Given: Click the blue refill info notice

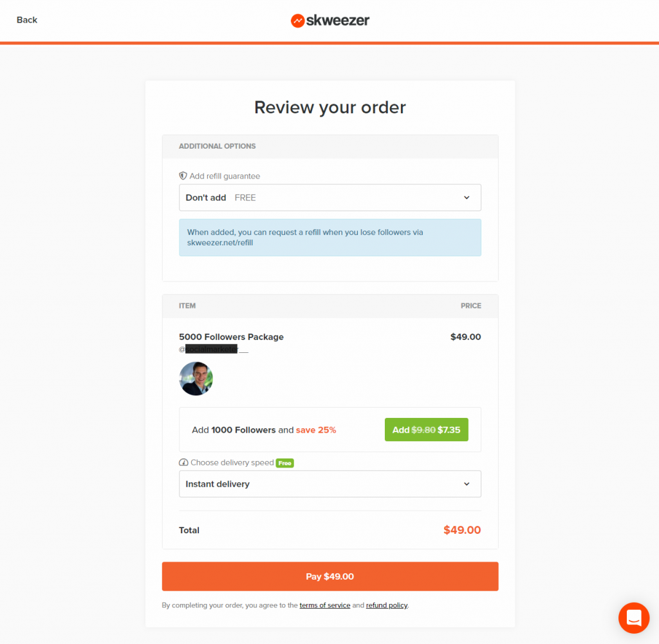Looking at the screenshot, I should click(x=329, y=238).
